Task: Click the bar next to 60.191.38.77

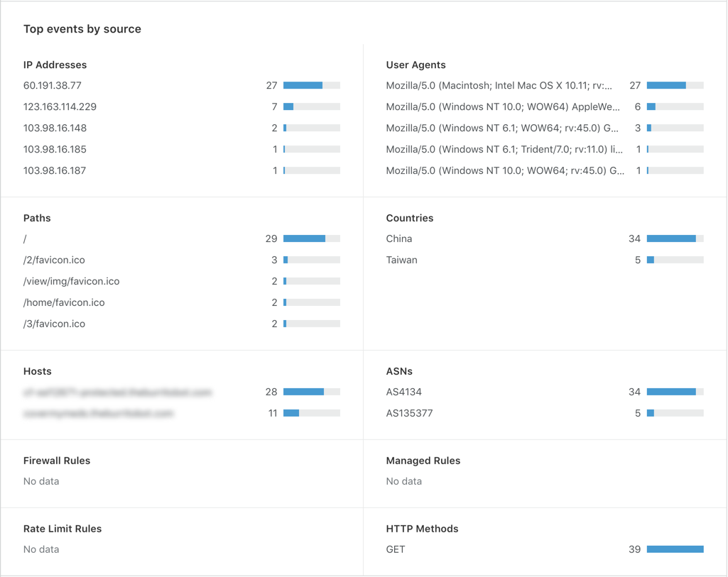Action: click(312, 85)
